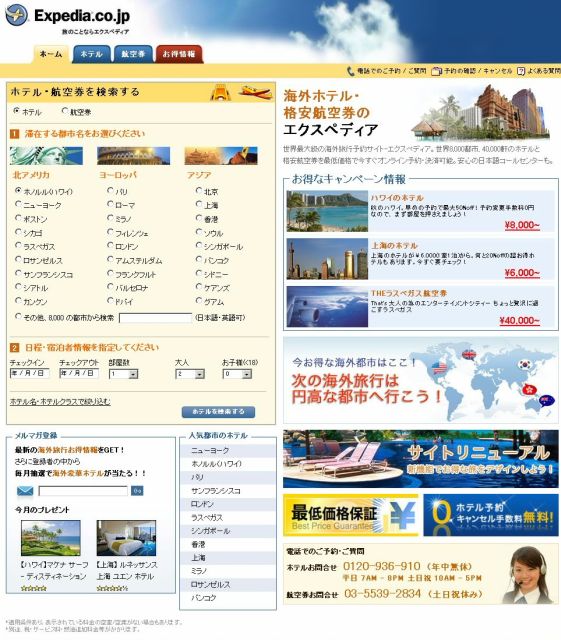
Task: Open the Shanghai skyline campaign thumbnail
Action: click(x=327, y=259)
